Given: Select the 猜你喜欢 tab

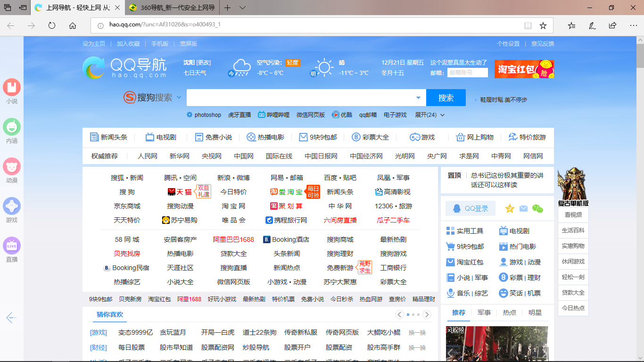Looking at the screenshot, I should pyautogui.click(x=110, y=314).
